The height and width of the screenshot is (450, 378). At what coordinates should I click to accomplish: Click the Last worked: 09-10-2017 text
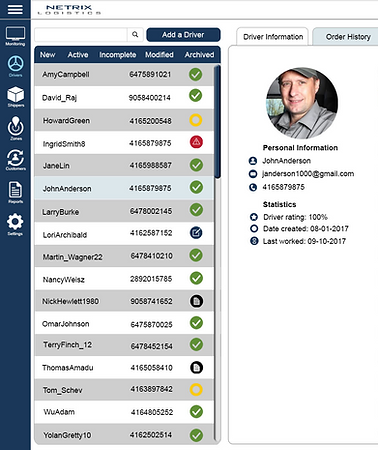(x=304, y=241)
